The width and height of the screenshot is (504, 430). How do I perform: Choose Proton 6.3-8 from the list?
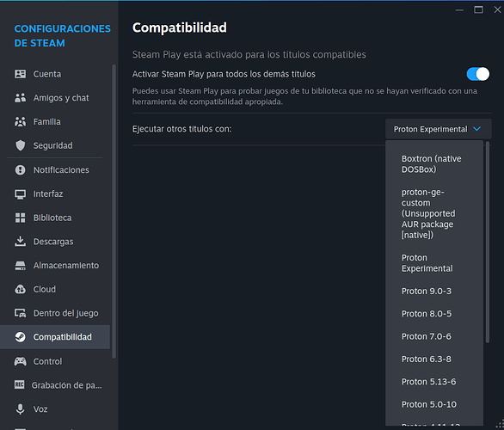(x=434, y=359)
